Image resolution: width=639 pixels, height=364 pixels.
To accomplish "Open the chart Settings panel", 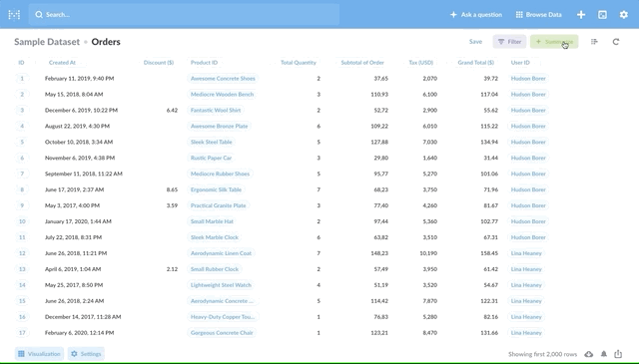I will 86,354.
